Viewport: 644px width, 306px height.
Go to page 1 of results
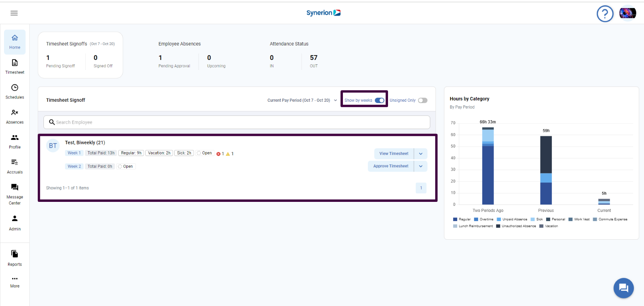[421, 188]
